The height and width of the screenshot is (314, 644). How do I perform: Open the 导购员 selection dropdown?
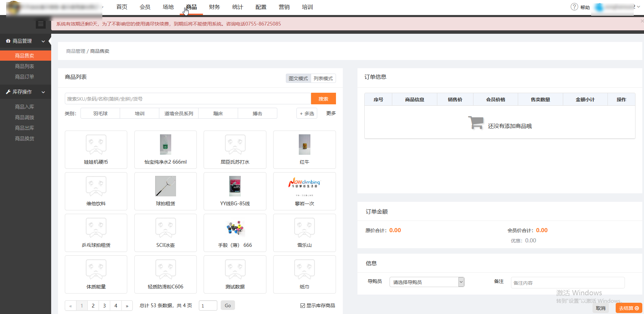427,282
